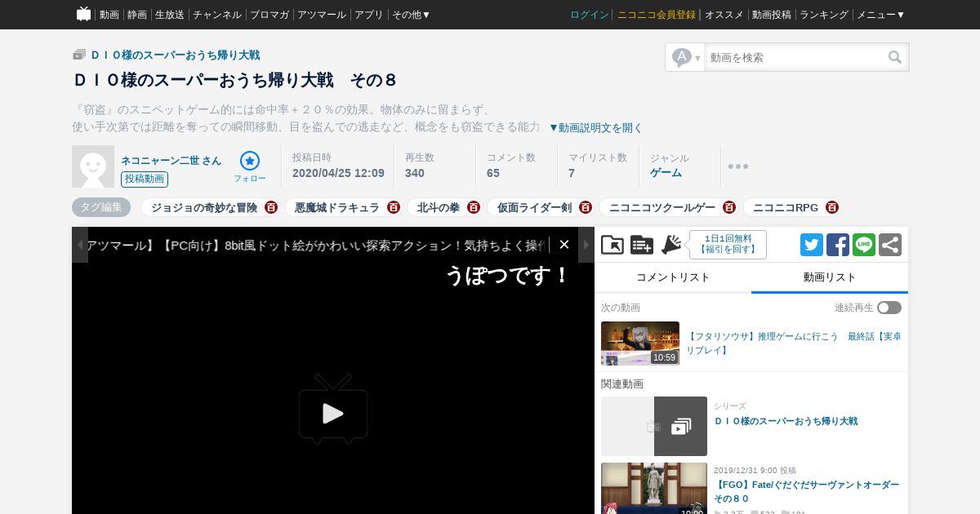This screenshot has height=514, width=980.
Task: Open the オススメ link
Action: (724, 15)
